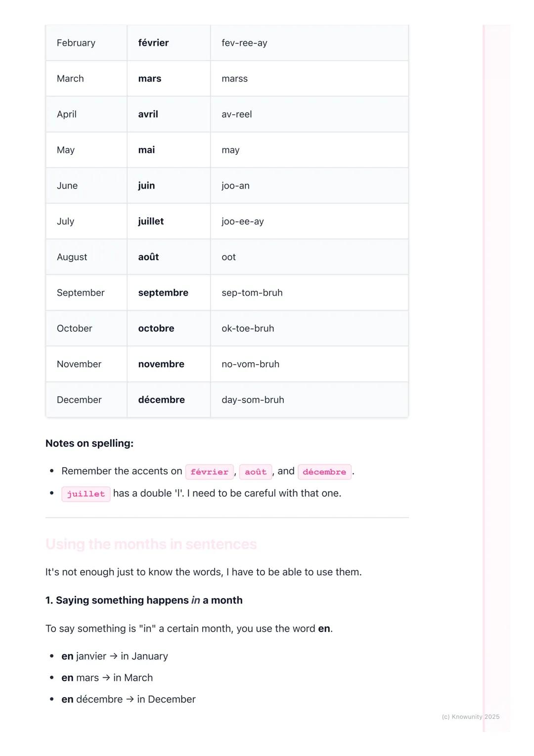Click the "1. Saying something happens in a month" subheading
534x756 pixels.
[144, 600]
